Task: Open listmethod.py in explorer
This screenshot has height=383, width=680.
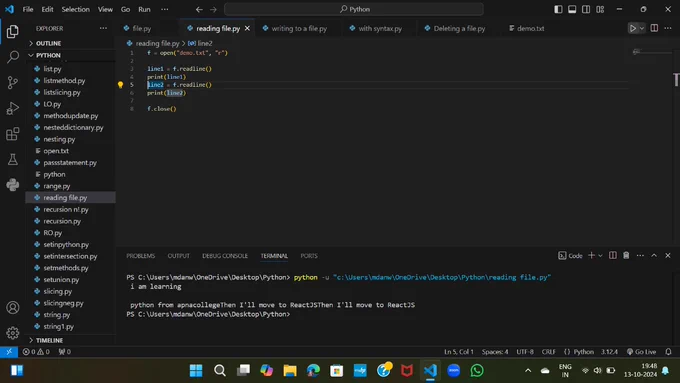Action: click(64, 80)
